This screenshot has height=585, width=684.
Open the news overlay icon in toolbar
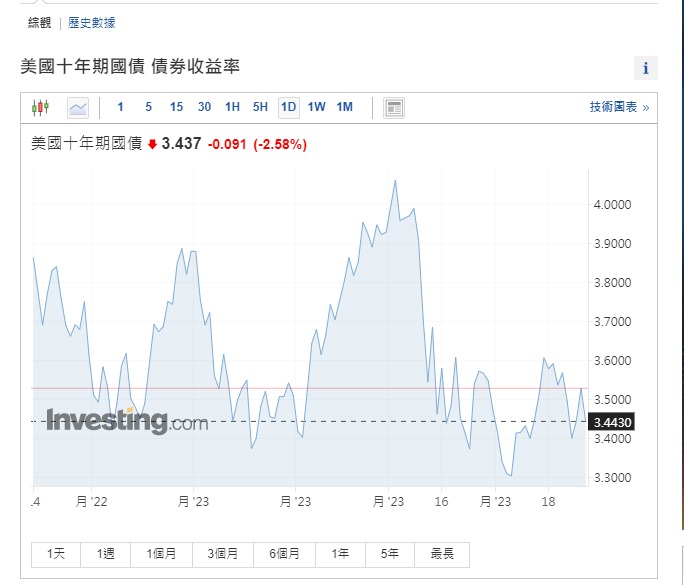tap(394, 108)
